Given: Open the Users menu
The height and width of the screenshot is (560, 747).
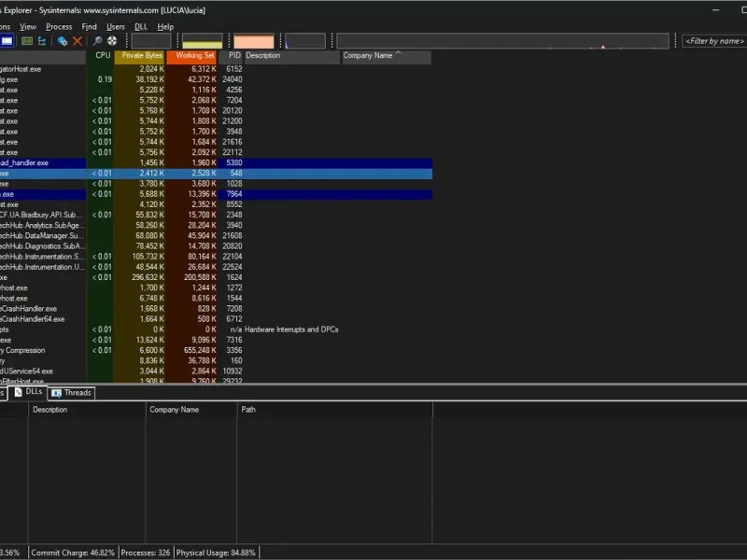Looking at the screenshot, I should coord(115,27).
